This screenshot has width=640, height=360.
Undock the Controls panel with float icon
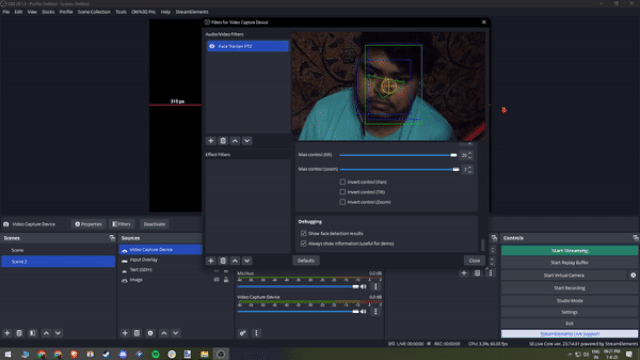635,238
